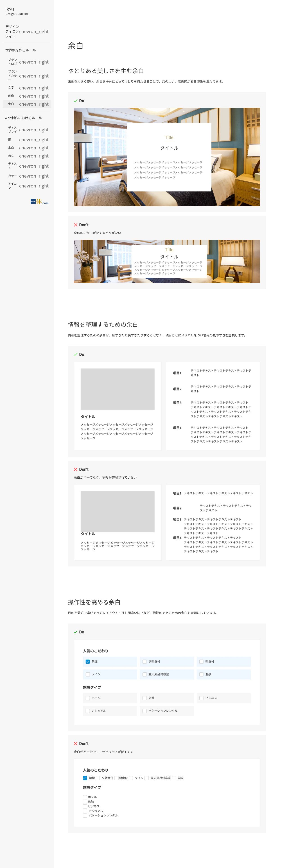289x868 pixels.
Task: Check ホテル in the Do example
Action: coord(88,698)
